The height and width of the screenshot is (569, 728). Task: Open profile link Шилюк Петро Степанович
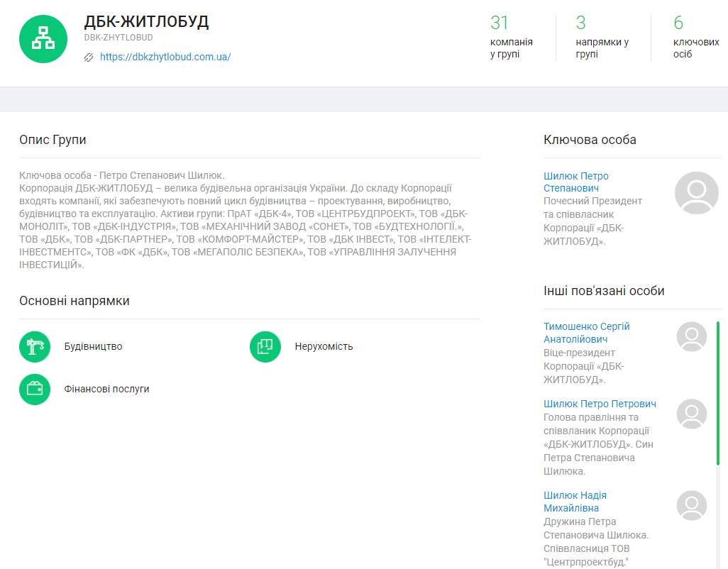click(x=575, y=182)
